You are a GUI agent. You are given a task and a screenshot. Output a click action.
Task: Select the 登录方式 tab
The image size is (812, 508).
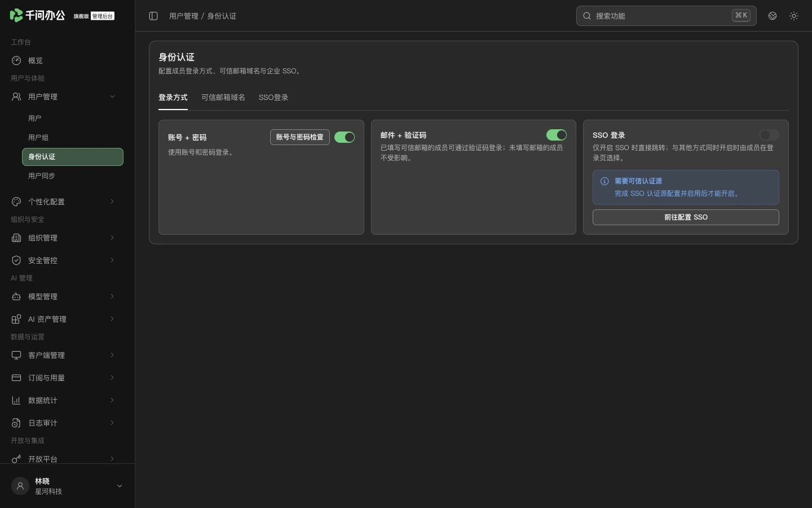coord(173,98)
